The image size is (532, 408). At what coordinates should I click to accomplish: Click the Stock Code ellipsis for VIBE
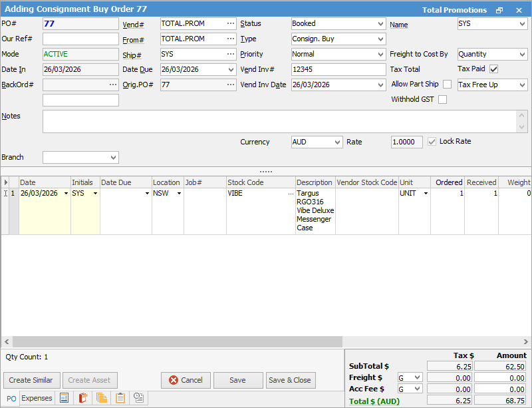pos(290,193)
